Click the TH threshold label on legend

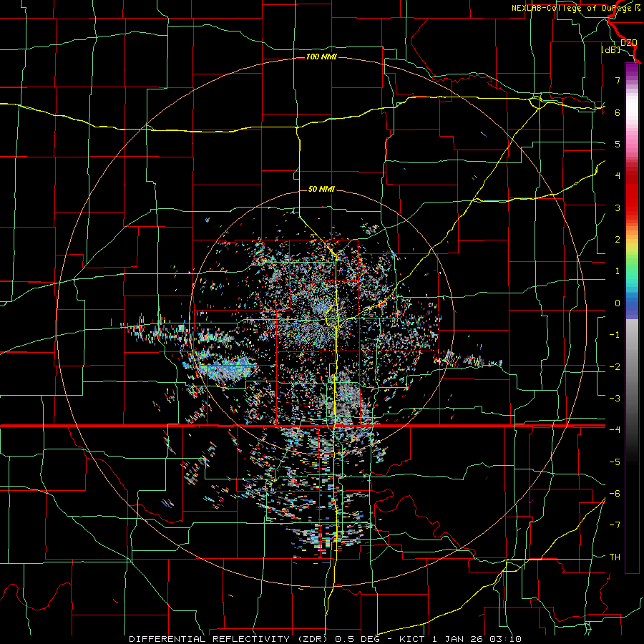click(615, 557)
